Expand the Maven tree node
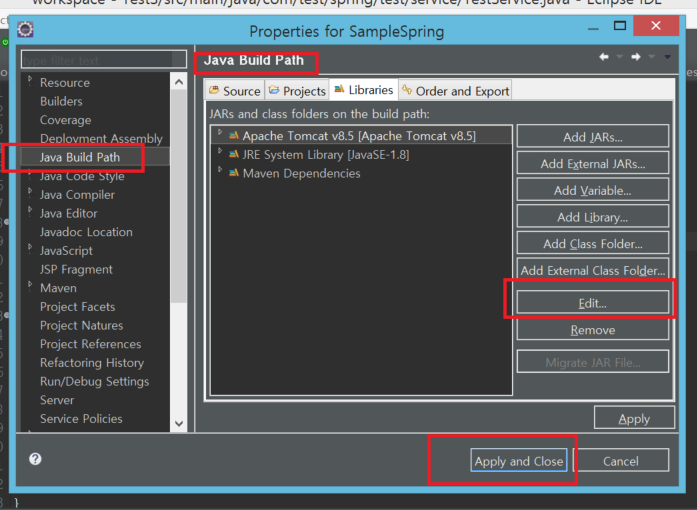Image resolution: width=697 pixels, height=510 pixels. click(x=30, y=285)
